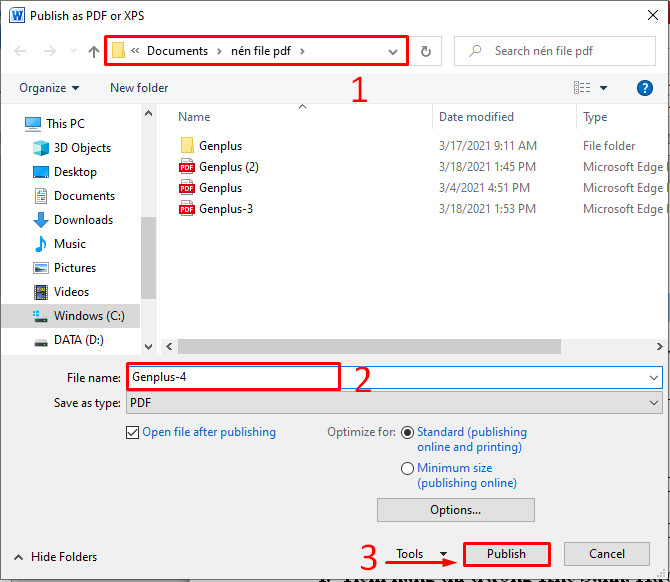Sort by Date modified column
This screenshot has height=582, width=670.
click(x=476, y=117)
